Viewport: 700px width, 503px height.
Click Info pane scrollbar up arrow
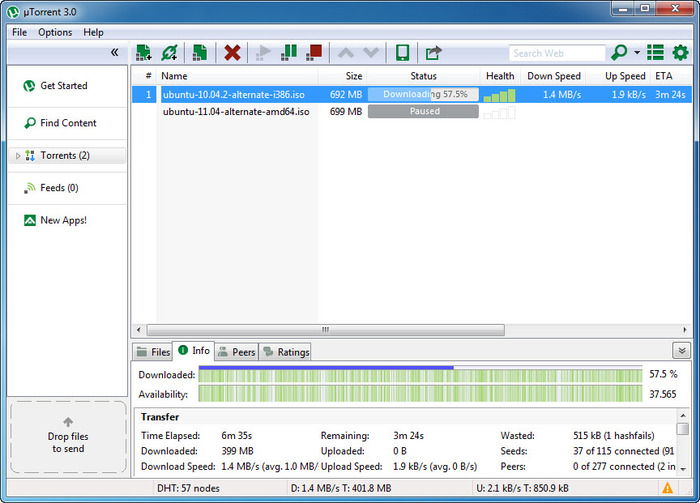coord(683,416)
